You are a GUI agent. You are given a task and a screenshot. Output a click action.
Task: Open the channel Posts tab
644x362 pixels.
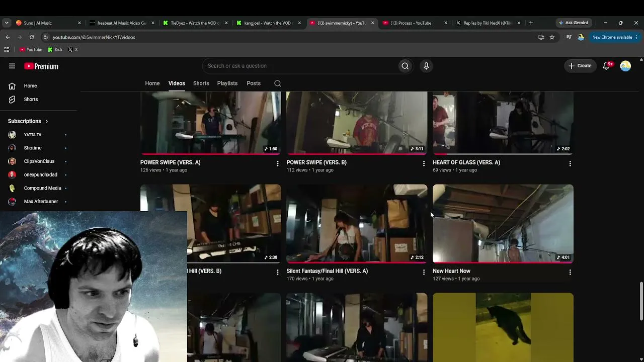tap(254, 83)
